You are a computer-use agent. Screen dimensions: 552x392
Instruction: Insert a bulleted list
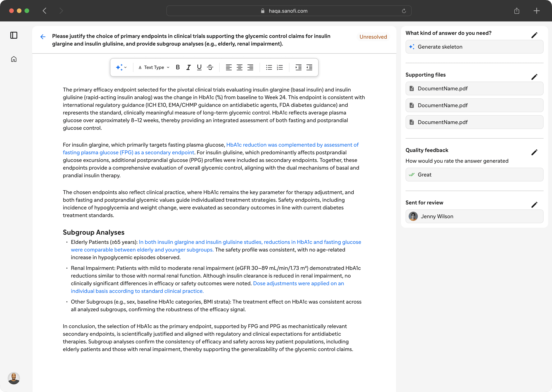(269, 67)
